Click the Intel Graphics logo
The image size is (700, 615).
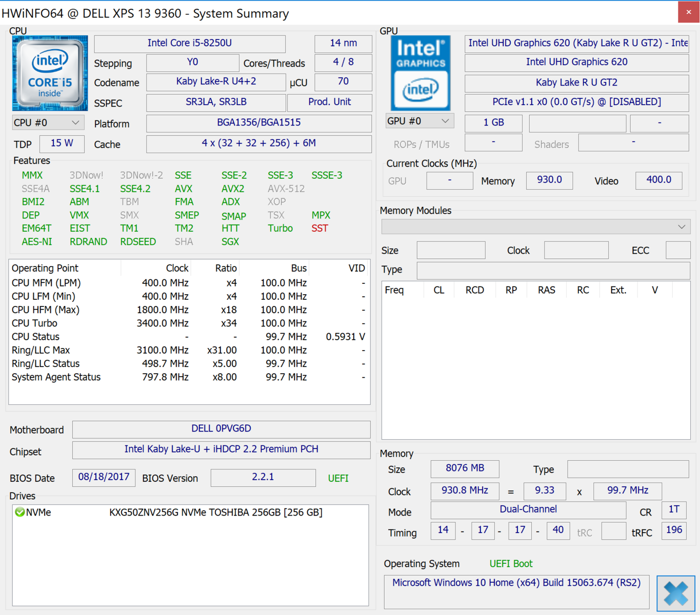[421, 73]
